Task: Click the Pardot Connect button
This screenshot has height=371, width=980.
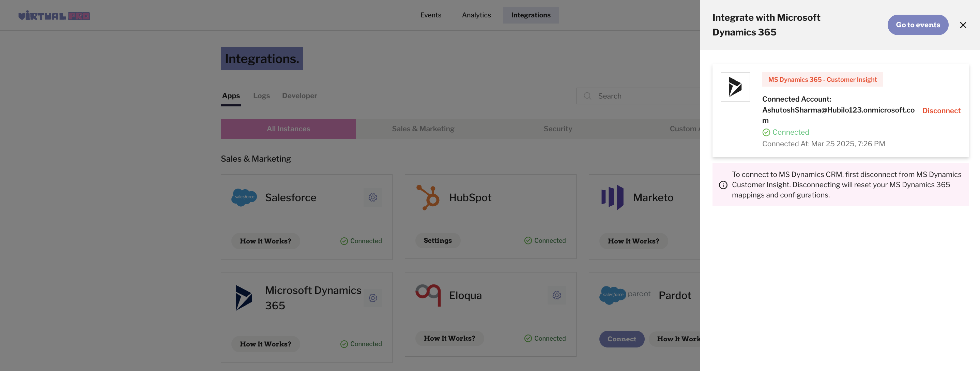Action: coord(622,339)
